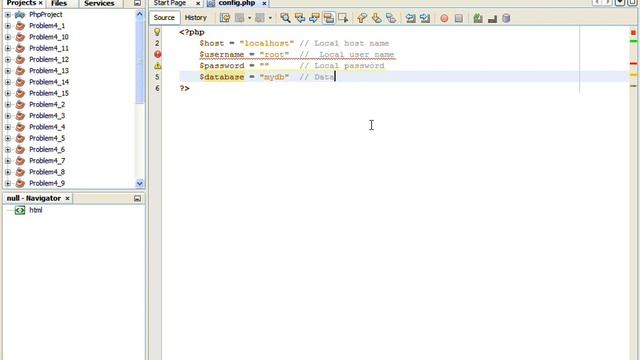Click Shift Line Right icon
The image size is (640, 360).
click(x=425, y=18)
